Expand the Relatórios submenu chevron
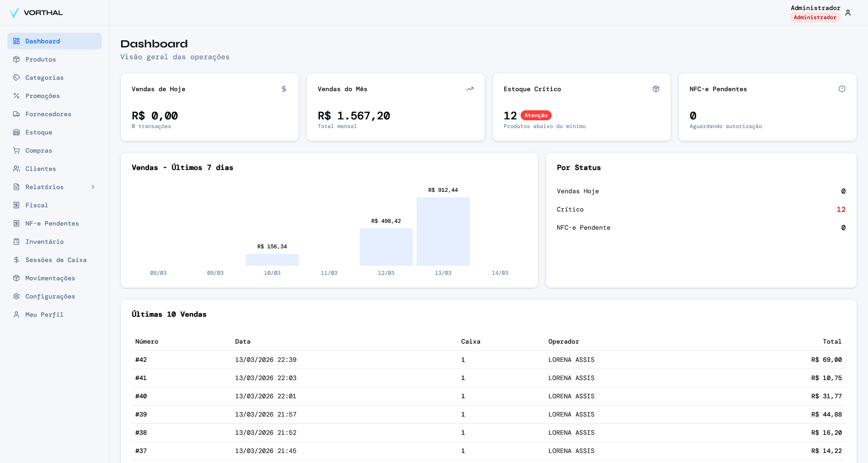Image resolution: width=868 pixels, height=463 pixels. click(x=93, y=187)
